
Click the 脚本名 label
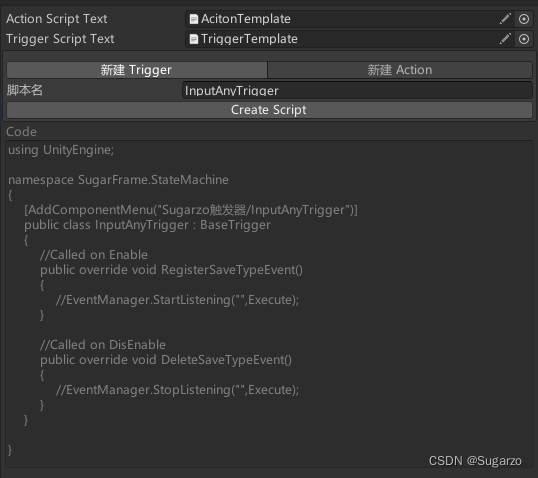click(x=24, y=90)
